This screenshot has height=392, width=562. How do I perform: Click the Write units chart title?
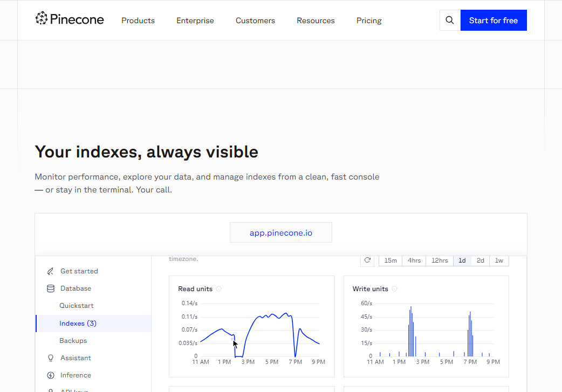tap(370, 289)
